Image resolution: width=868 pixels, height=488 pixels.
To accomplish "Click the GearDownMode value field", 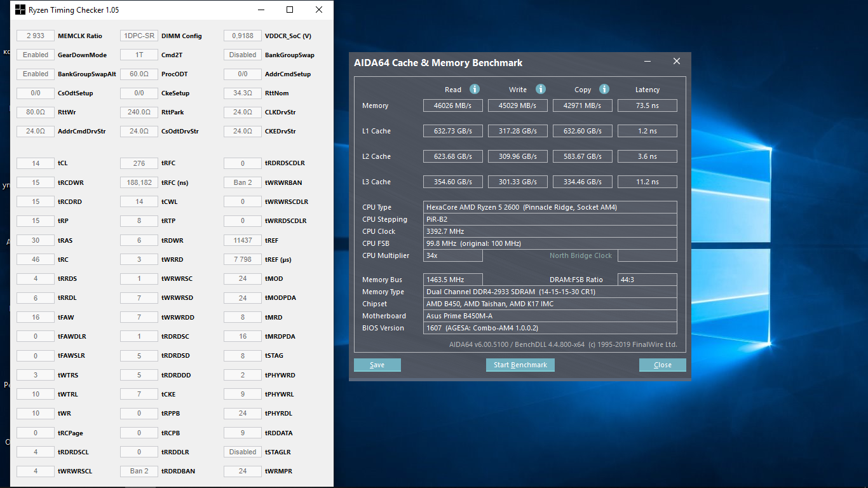I will (36, 55).
